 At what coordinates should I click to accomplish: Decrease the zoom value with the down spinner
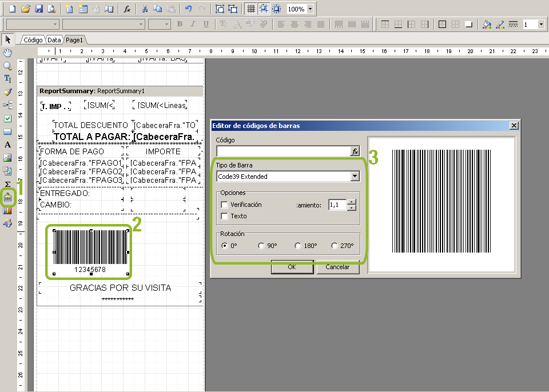point(352,207)
